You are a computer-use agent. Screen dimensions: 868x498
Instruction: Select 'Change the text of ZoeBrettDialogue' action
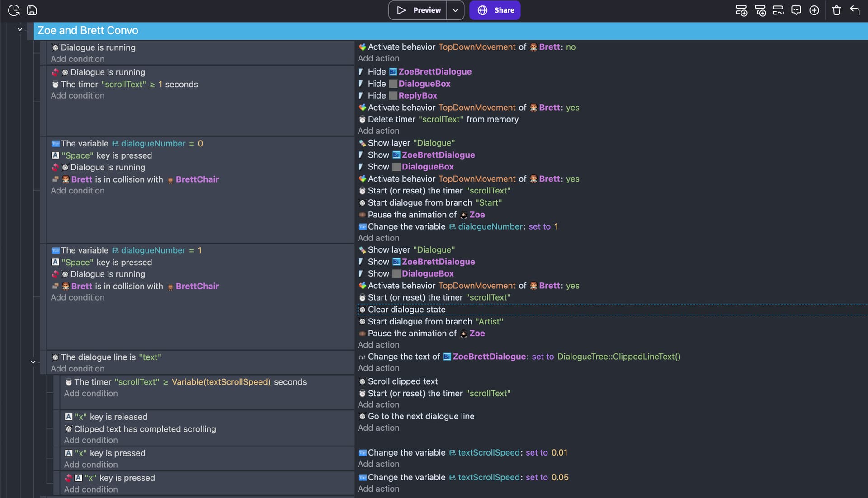click(519, 357)
